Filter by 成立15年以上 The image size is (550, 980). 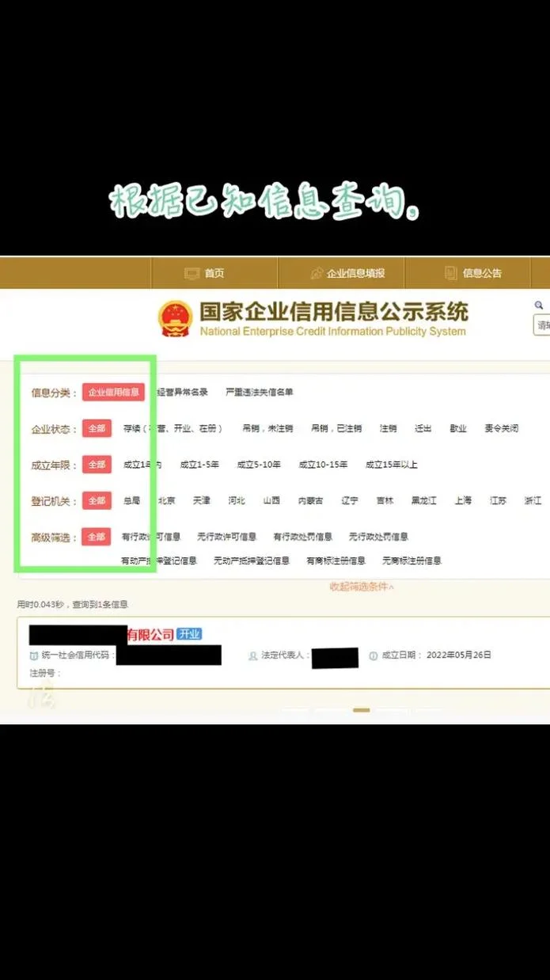point(391,465)
